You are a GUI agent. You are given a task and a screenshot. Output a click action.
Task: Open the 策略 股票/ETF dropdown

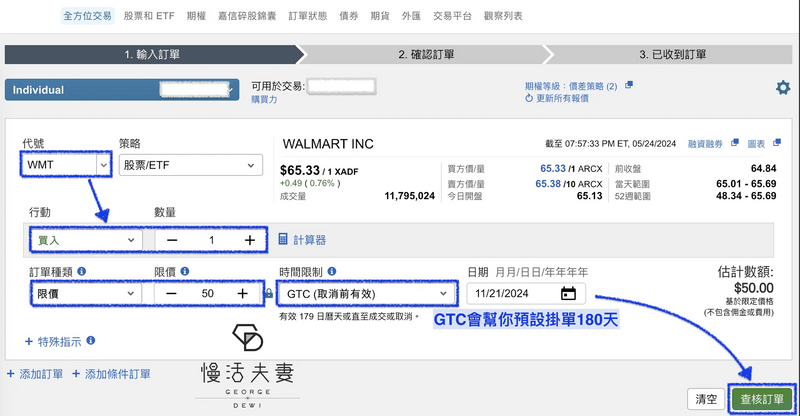click(191, 165)
